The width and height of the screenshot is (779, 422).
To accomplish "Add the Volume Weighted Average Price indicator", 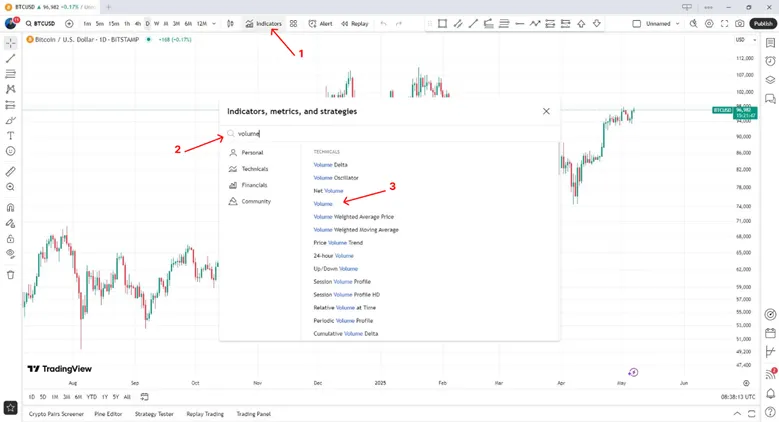I will [x=354, y=217].
